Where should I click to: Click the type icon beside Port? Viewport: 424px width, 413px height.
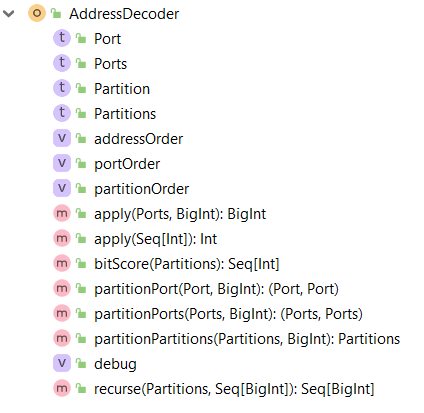pyautogui.click(x=62, y=38)
